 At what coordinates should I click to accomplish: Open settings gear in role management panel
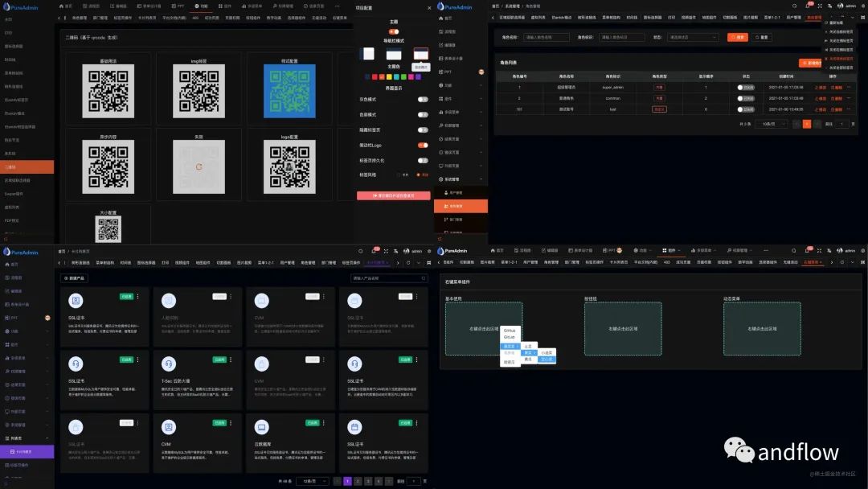click(x=863, y=6)
